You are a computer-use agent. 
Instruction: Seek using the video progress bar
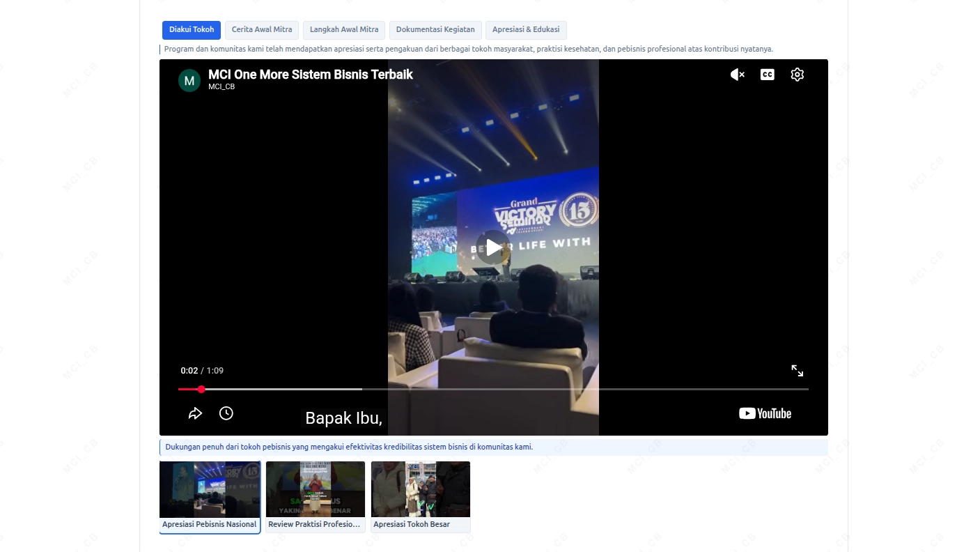pyautogui.click(x=493, y=389)
